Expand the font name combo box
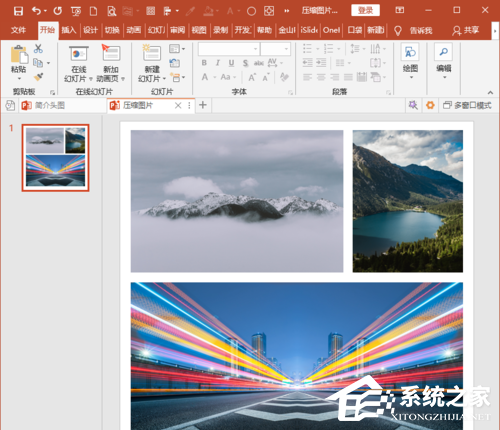The width and height of the screenshot is (500, 430). click(x=229, y=49)
